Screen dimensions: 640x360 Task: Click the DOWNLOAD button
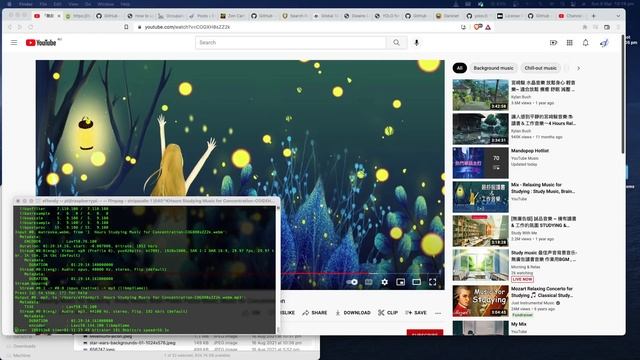[353, 313]
